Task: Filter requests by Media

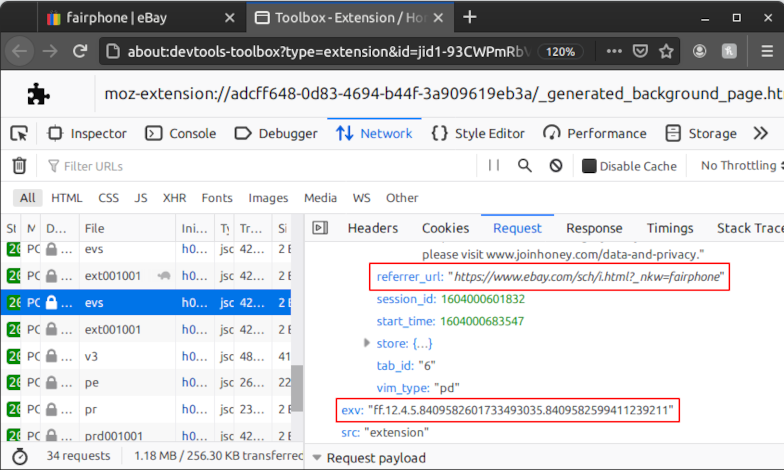Action: pos(320,198)
